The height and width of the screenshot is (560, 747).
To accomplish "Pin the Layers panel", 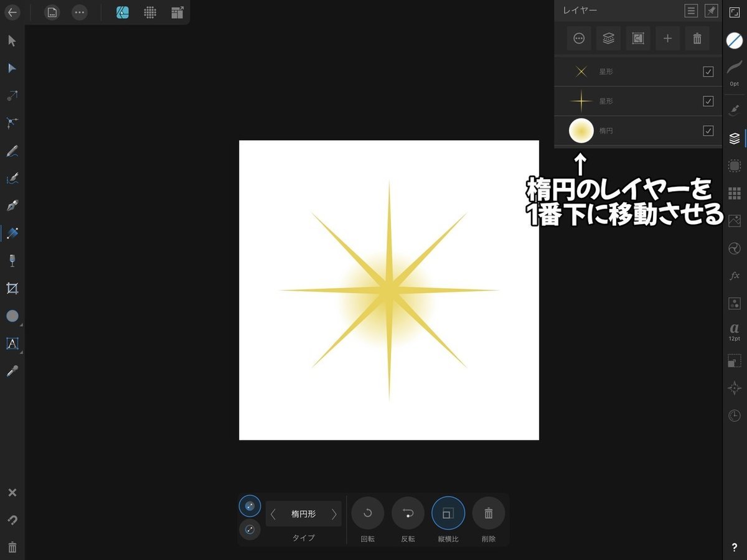I will click(710, 11).
